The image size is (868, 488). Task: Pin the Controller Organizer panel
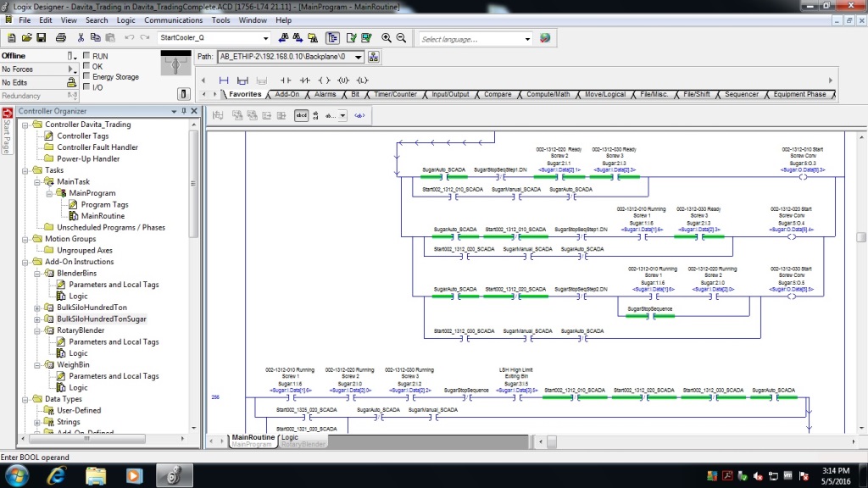point(184,111)
